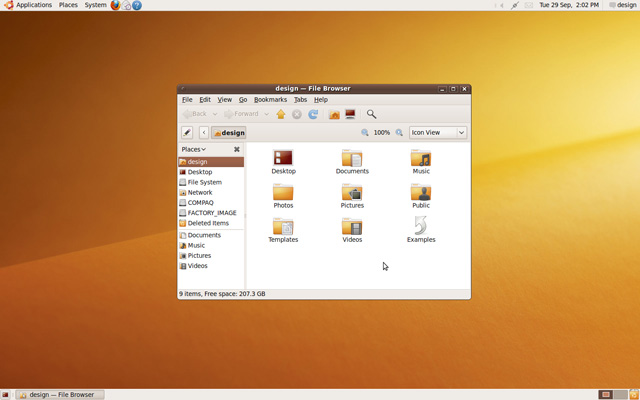The image size is (640, 400).
Task: Open the Computer icon in toolbar
Action: [350, 114]
